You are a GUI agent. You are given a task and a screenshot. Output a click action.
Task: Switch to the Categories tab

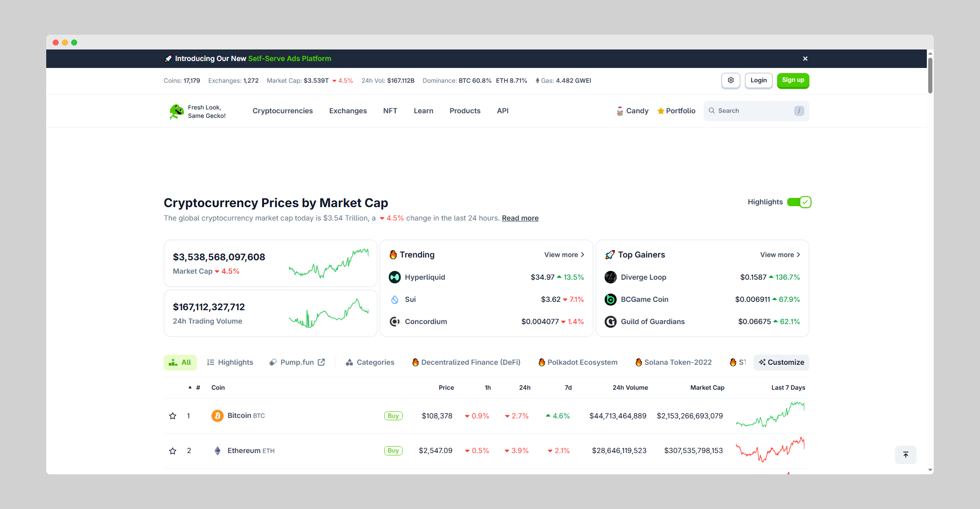pos(370,362)
